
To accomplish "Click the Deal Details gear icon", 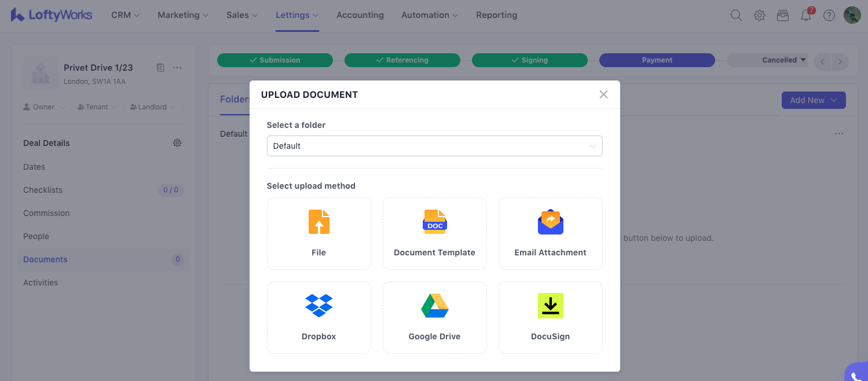I will click(177, 143).
